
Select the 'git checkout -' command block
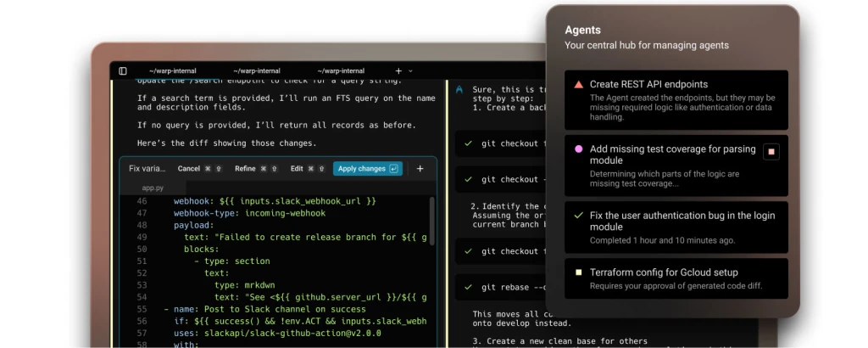(500, 180)
